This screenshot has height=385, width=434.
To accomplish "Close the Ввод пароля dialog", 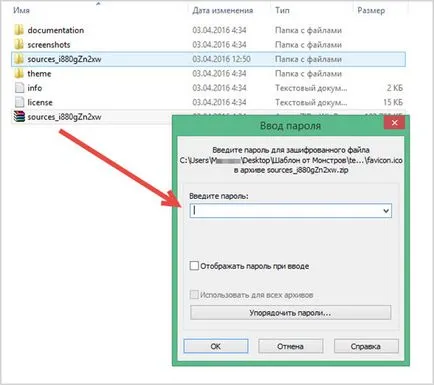I will click(x=394, y=123).
